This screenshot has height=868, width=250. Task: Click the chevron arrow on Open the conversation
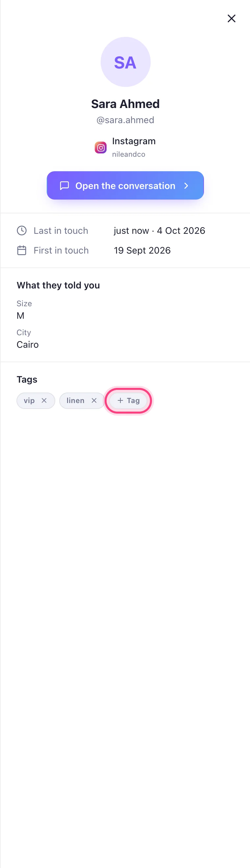[186, 186]
